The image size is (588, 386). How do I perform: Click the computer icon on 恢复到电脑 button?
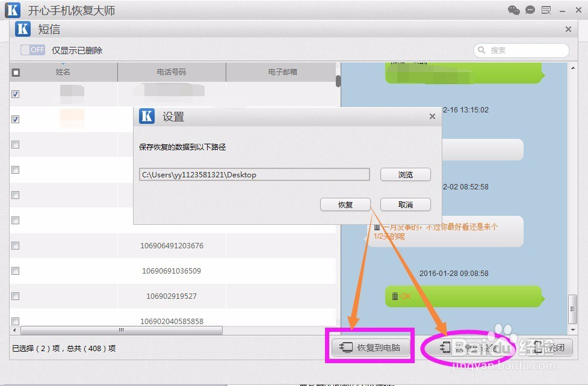[x=345, y=346]
